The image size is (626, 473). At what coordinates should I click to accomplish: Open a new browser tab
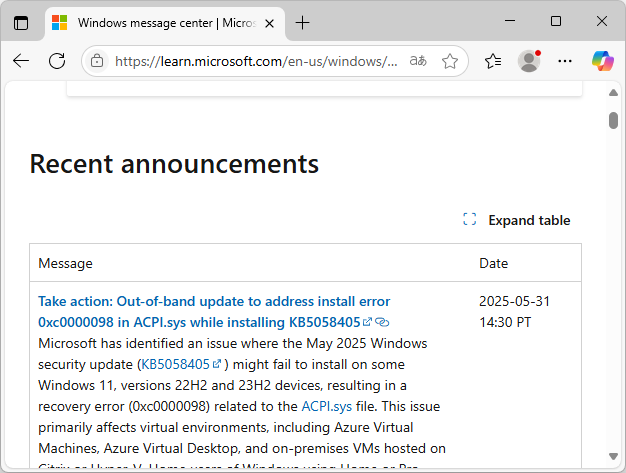[302, 22]
